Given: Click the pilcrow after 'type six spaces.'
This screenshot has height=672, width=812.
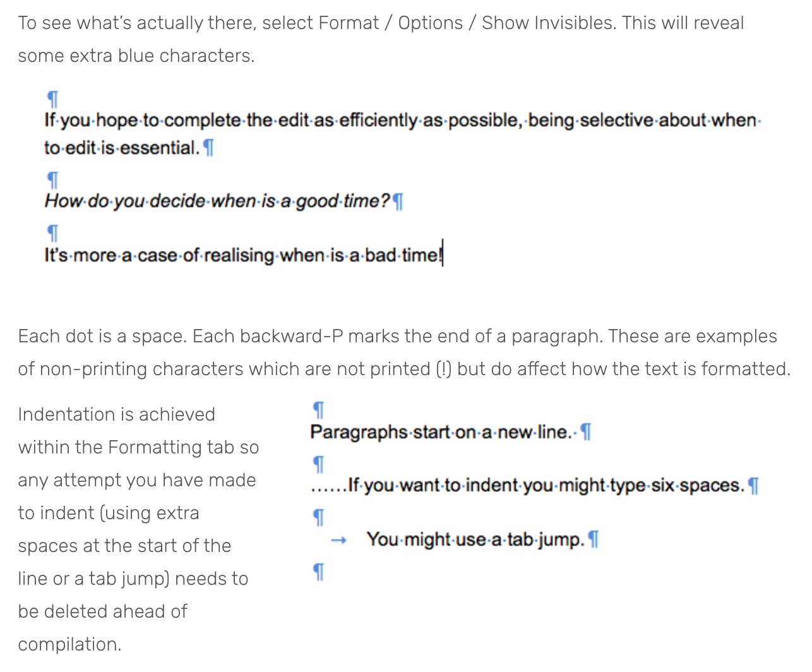Looking at the screenshot, I should pyautogui.click(x=753, y=486).
